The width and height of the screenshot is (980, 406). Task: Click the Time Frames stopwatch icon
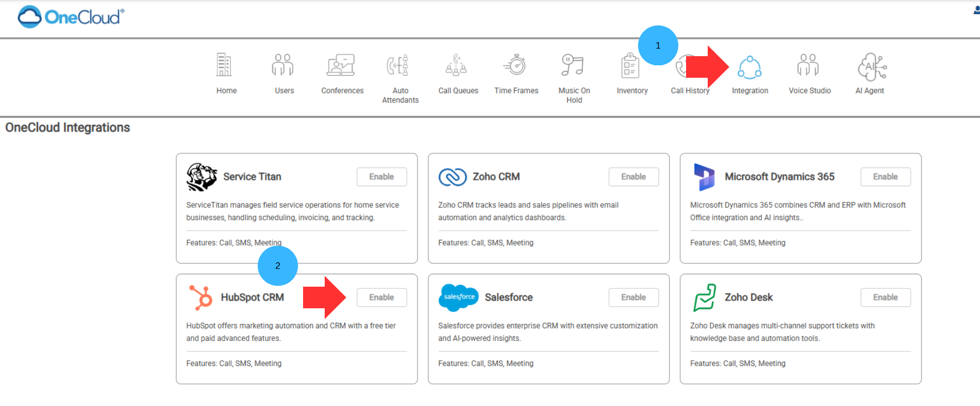click(x=515, y=65)
